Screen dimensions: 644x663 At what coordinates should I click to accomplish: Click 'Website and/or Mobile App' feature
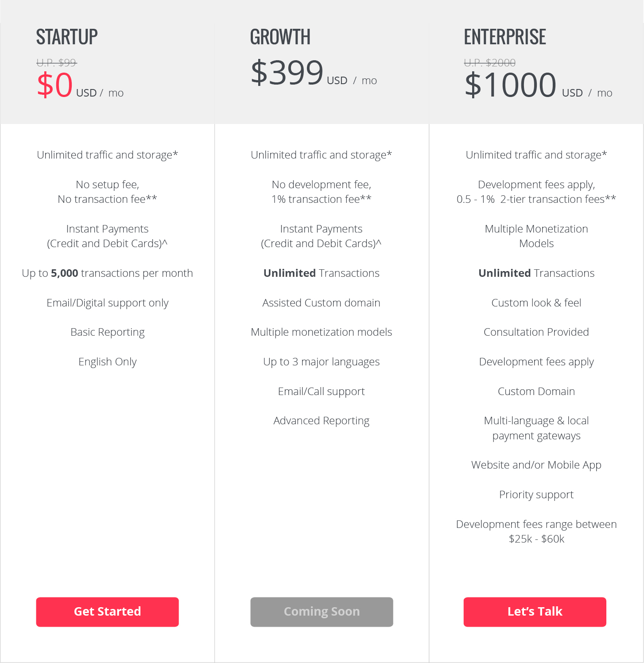coord(536,465)
